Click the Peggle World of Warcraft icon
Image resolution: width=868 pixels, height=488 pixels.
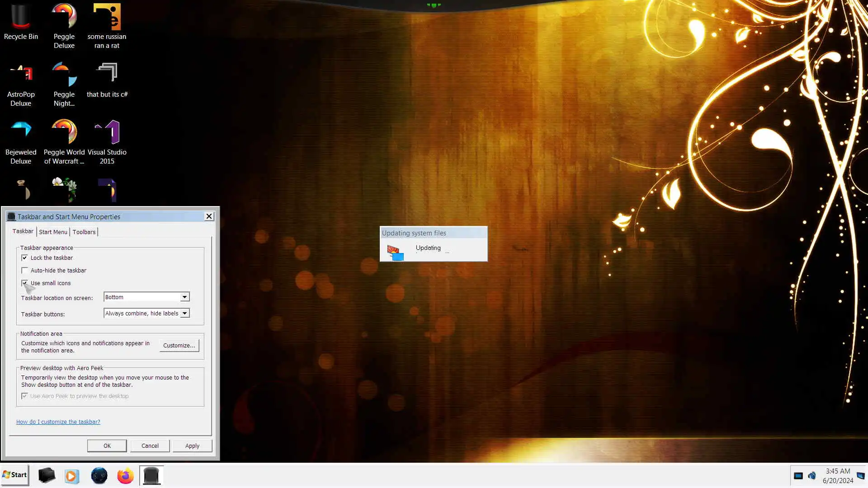click(64, 141)
